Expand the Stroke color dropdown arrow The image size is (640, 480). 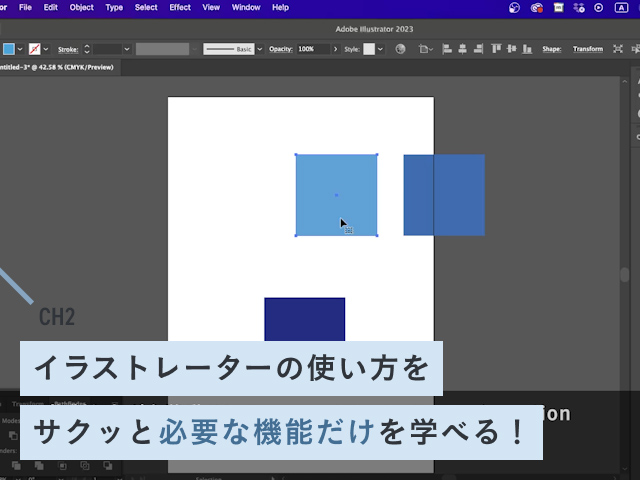coord(46,49)
